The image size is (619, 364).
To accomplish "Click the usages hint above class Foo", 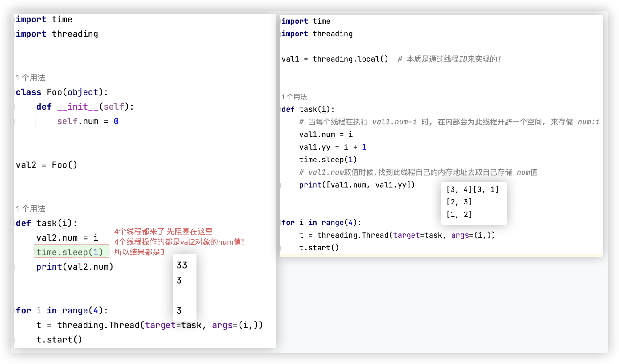I will 31,78.
